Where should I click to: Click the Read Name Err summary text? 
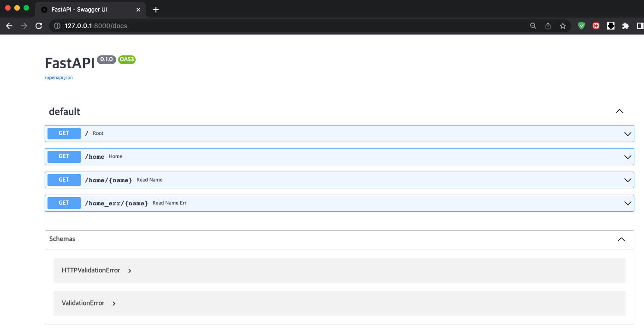point(170,203)
